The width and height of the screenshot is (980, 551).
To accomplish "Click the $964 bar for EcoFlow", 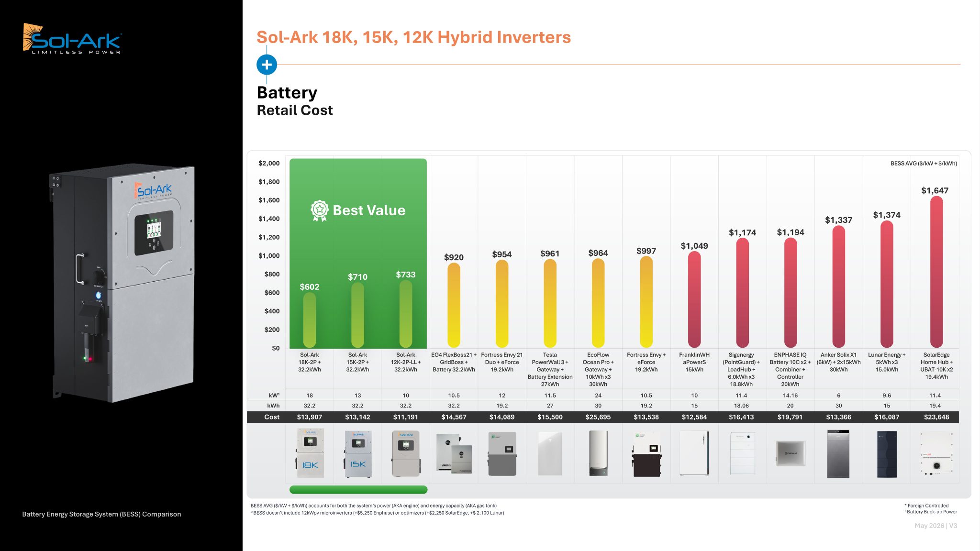I will click(598, 303).
